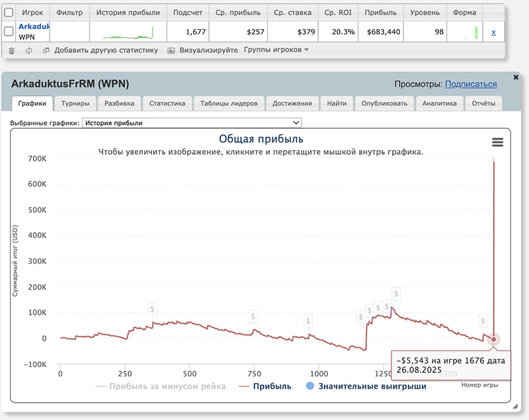The image size is (529, 420).
Task: Click the refresh arrows icon
Action: pos(28,50)
